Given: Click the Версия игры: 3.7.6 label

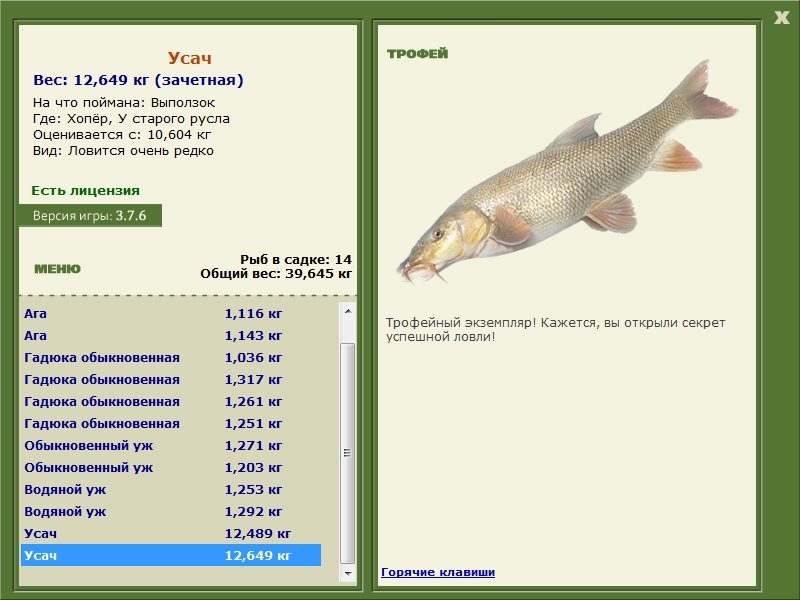Looking at the screenshot, I should tap(90, 215).
